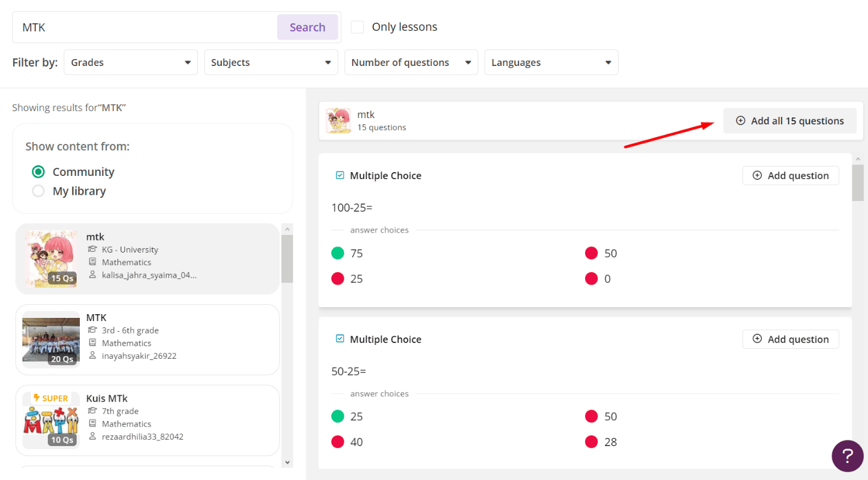Click checkbox icon beside 100-25= Multiple Choice
The height and width of the screenshot is (480, 868).
[x=340, y=175]
